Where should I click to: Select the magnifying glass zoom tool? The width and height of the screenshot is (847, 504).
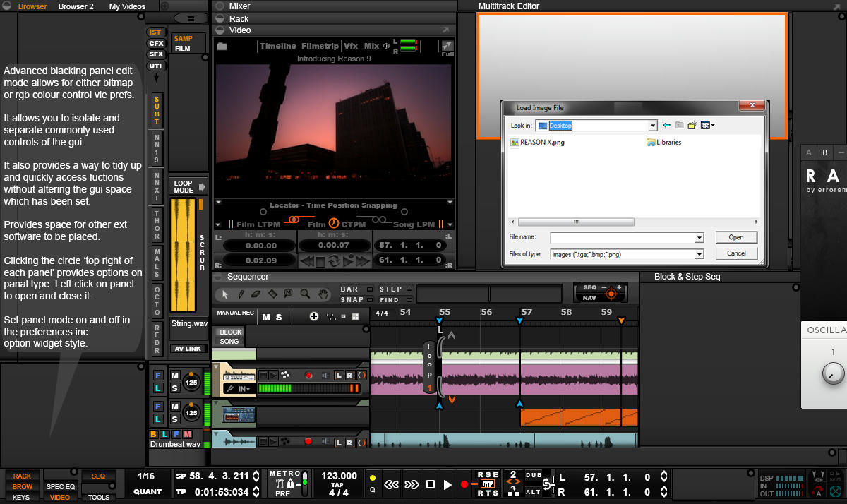click(x=305, y=294)
